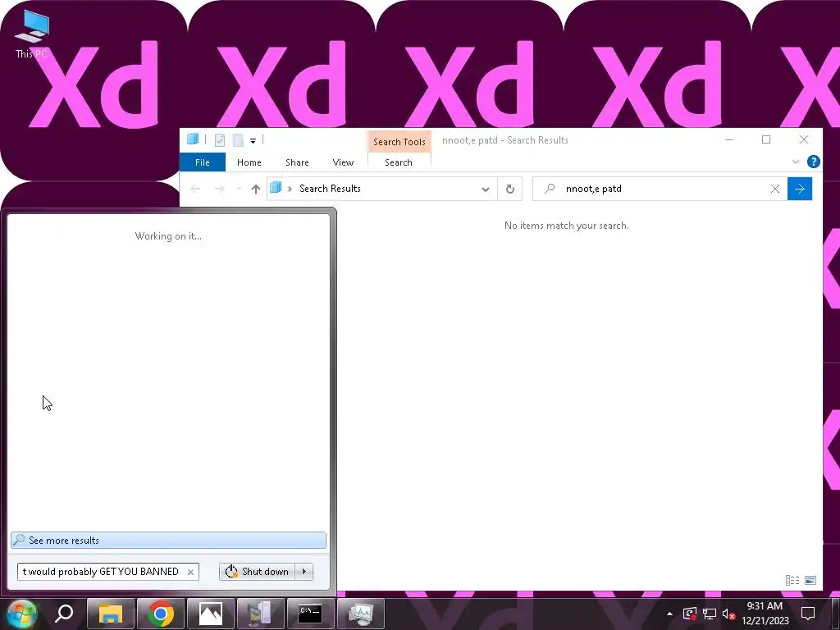Screen dimensions: 840x630
Task: Run search with blue arrow button
Action: click(800, 189)
